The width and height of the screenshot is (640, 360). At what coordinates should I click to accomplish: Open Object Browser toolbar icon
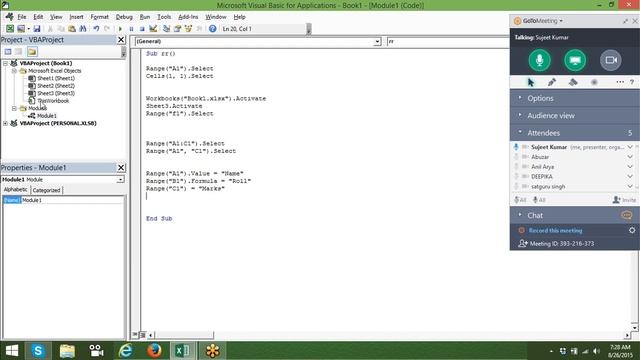click(x=188, y=29)
